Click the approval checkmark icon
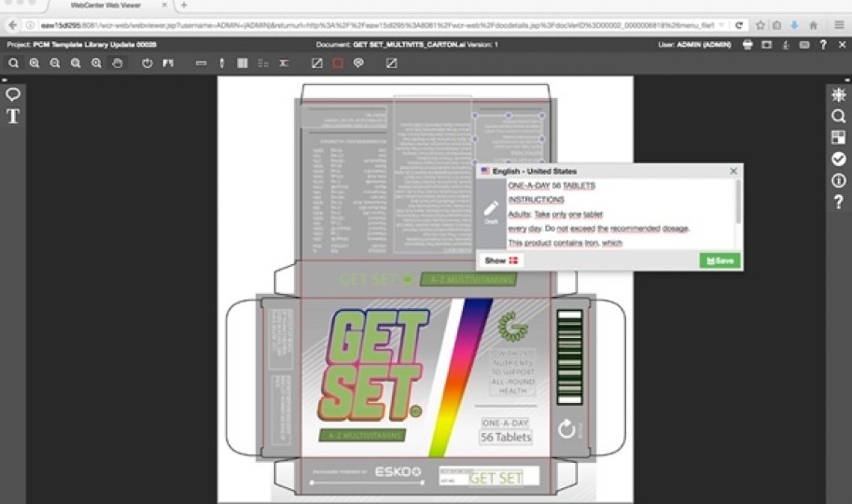This screenshot has height=504, width=852. [x=838, y=159]
